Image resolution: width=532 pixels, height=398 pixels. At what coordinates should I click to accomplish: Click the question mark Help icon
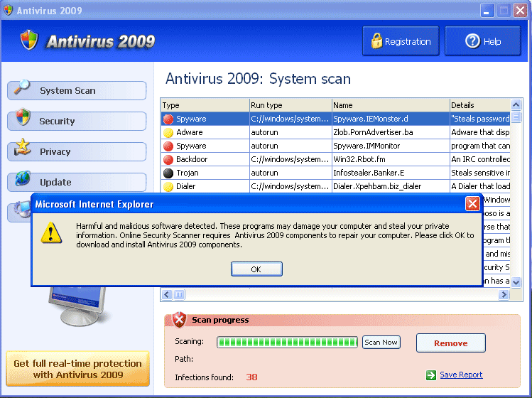coord(472,41)
